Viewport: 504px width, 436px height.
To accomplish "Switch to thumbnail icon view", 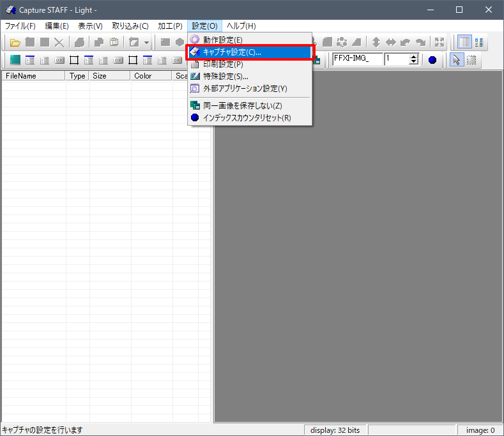I will click(x=479, y=42).
